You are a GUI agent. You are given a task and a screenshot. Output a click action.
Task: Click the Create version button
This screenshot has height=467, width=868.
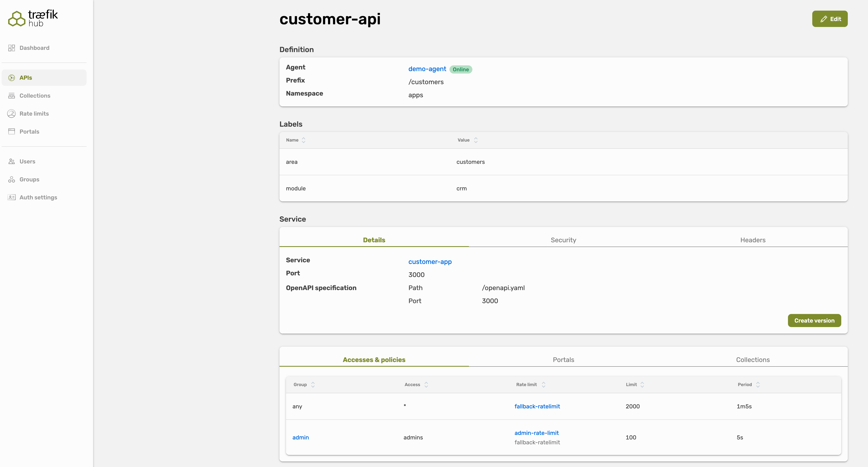point(814,321)
